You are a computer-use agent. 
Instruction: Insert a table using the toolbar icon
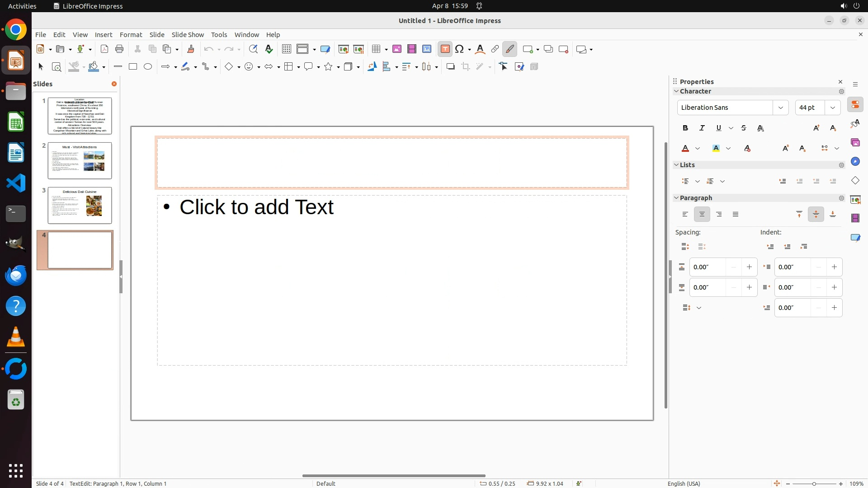(376, 49)
